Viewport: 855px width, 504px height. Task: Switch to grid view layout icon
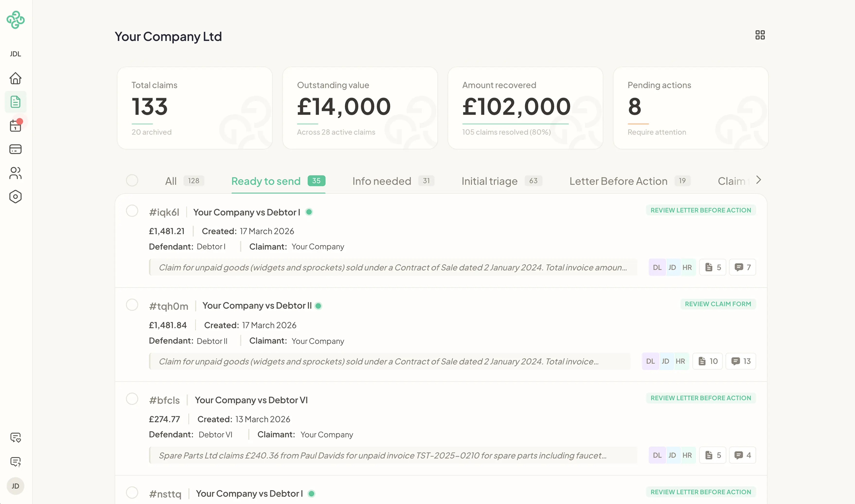point(760,35)
